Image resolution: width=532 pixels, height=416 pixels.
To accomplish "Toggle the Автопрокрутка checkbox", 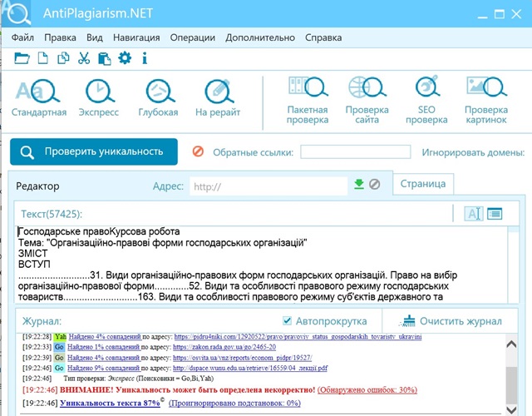I will [287, 320].
